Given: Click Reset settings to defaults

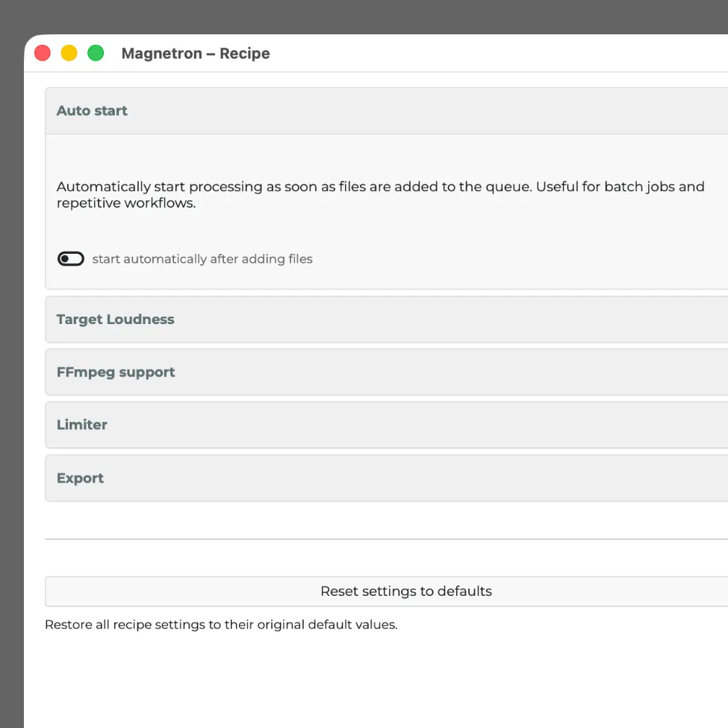Looking at the screenshot, I should (x=405, y=591).
